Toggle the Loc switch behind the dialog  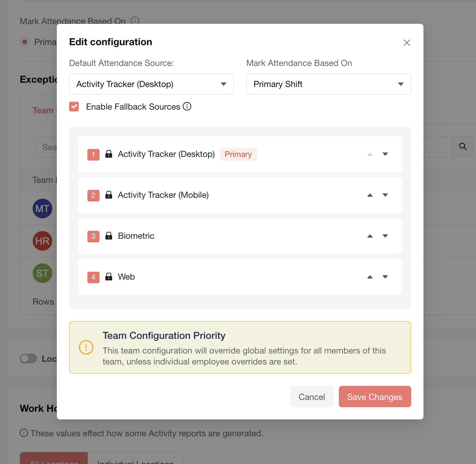[28, 359]
